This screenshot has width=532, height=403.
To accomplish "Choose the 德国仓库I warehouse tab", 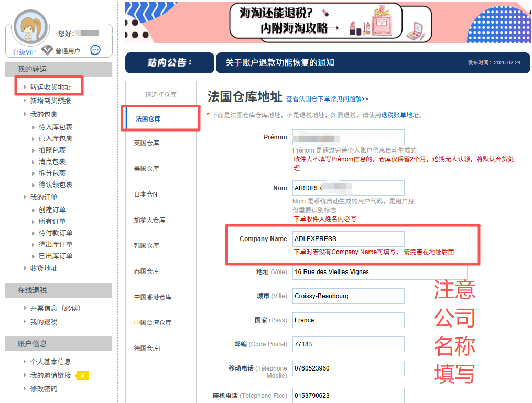I will point(147,348).
